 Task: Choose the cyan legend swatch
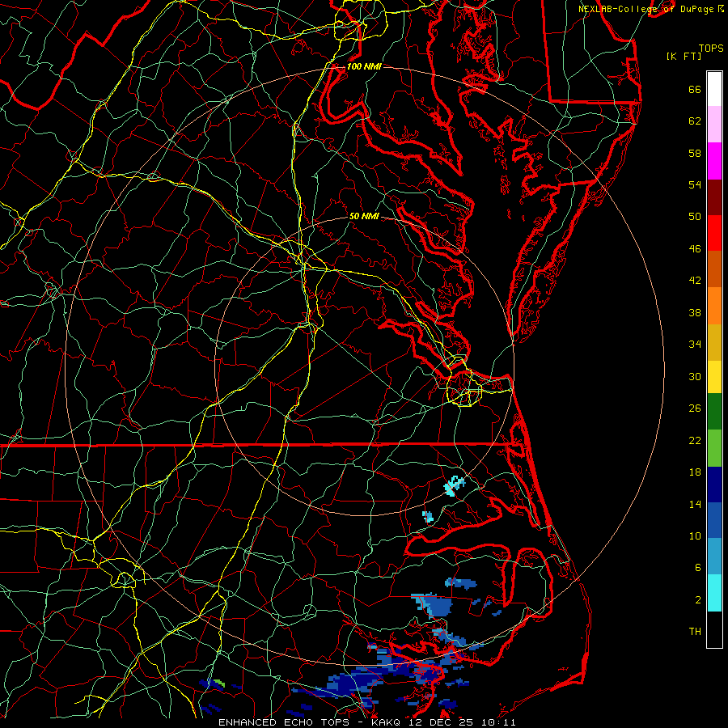[714, 593]
